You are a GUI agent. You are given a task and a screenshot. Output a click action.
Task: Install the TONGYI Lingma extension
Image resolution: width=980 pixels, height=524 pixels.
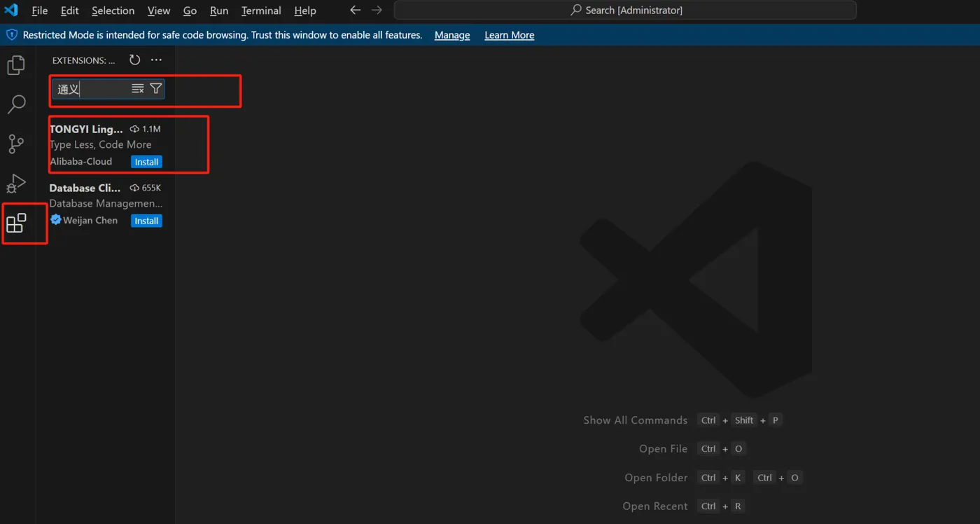tap(146, 162)
